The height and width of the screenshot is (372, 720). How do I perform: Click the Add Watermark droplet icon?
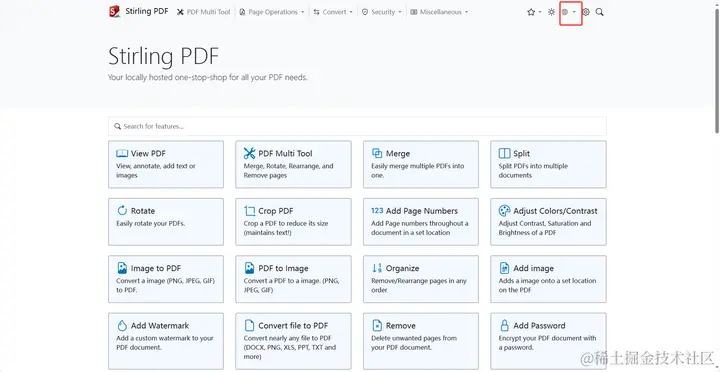click(x=122, y=326)
